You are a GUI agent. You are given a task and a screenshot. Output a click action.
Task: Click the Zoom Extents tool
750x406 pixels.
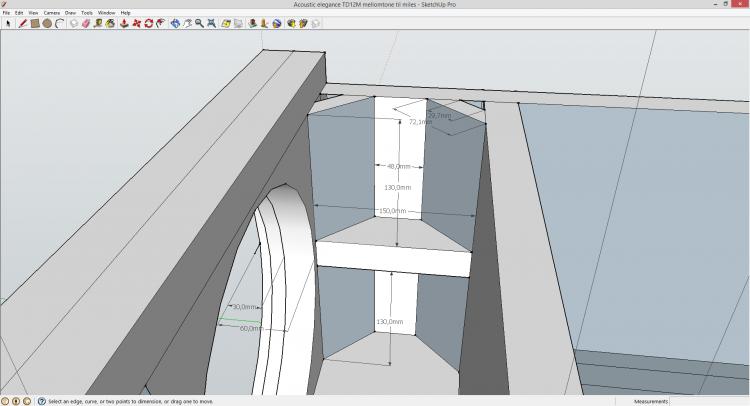(x=213, y=23)
